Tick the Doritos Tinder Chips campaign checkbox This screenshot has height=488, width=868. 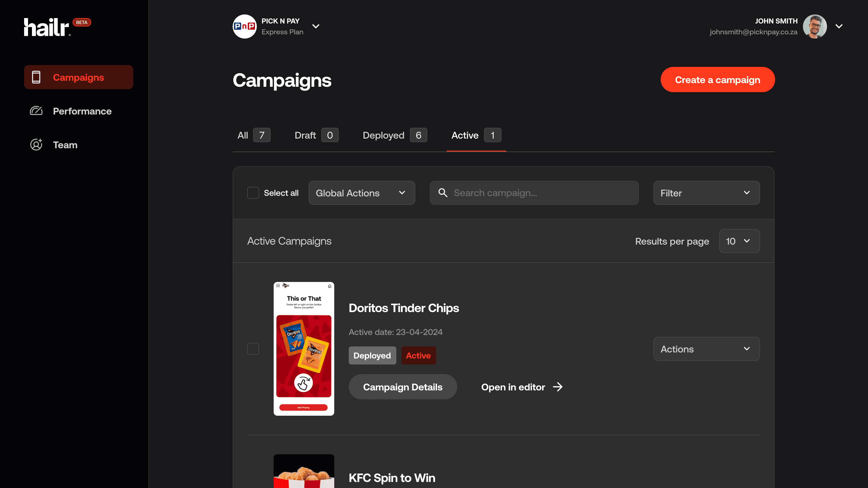(x=253, y=349)
